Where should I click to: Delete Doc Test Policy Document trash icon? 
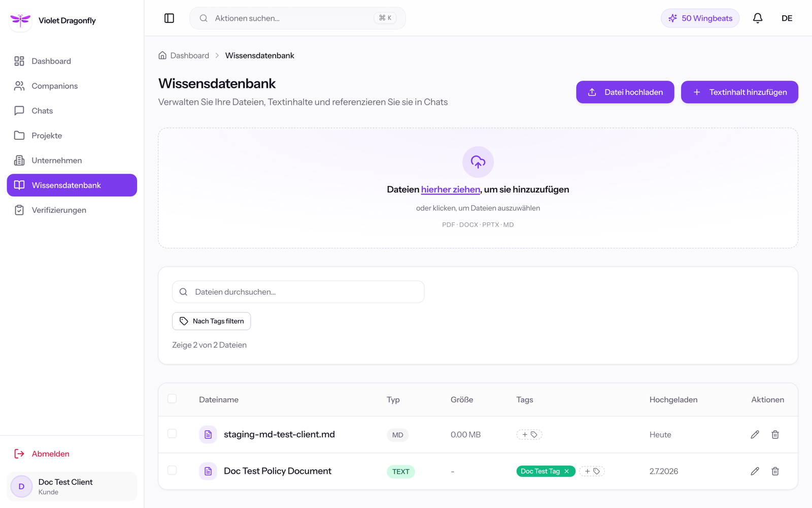[x=775, y=471]
